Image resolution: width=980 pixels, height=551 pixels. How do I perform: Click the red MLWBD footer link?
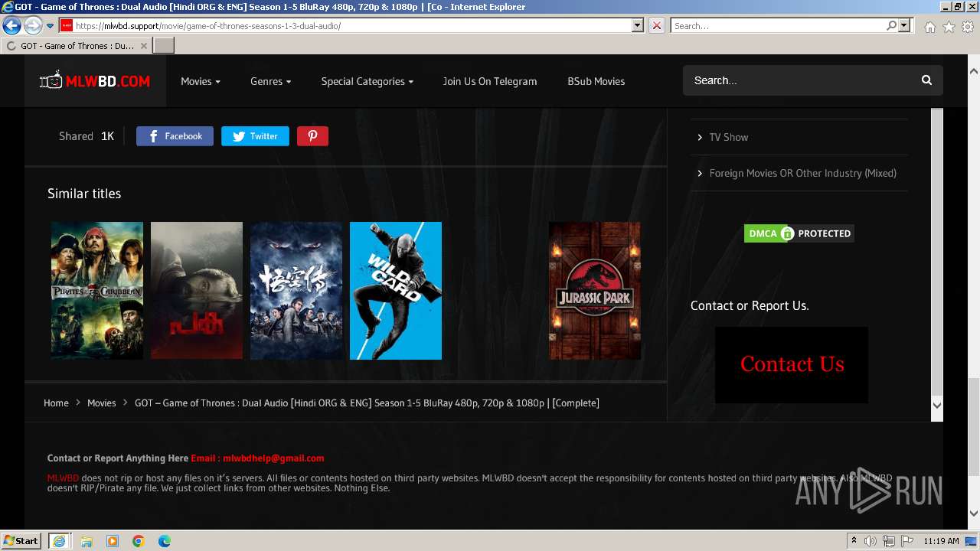[63, 478]
